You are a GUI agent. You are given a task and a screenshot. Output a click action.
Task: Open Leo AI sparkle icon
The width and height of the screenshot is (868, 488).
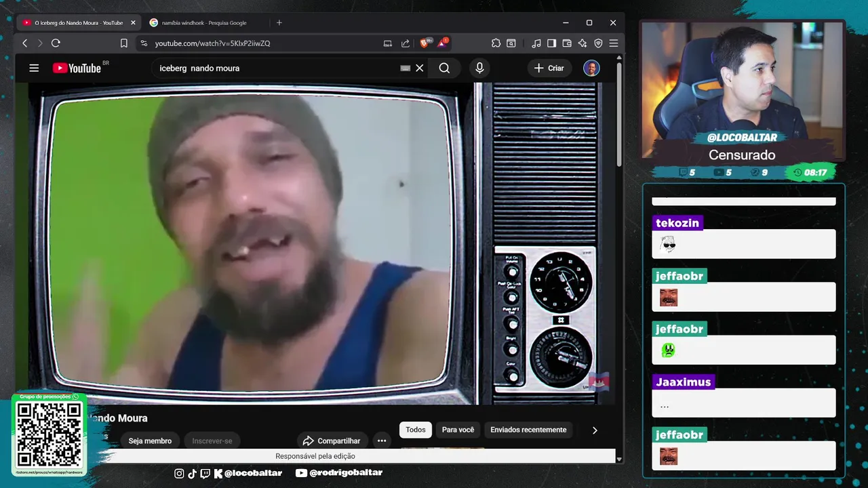pyautogui.click(x=583, y=43)
